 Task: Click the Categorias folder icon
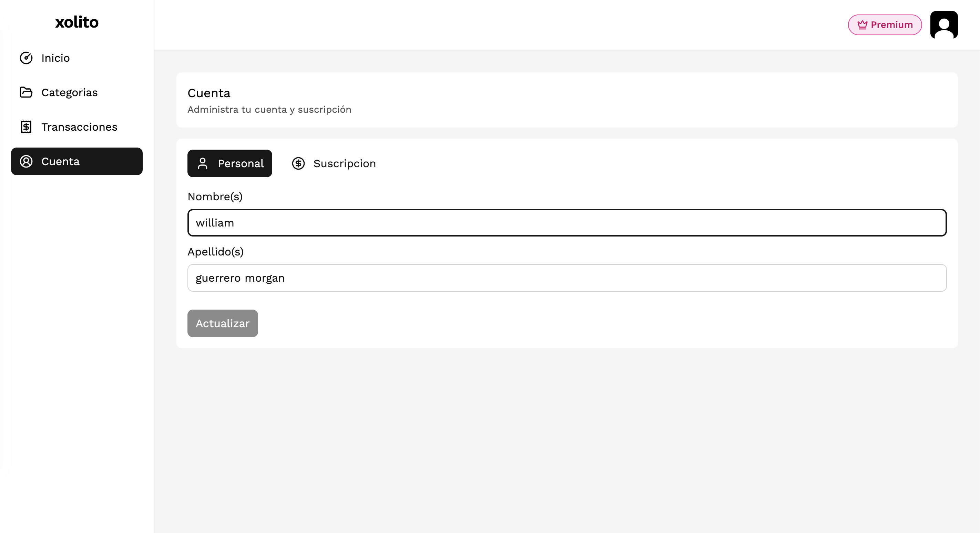(x=26, y=92)
